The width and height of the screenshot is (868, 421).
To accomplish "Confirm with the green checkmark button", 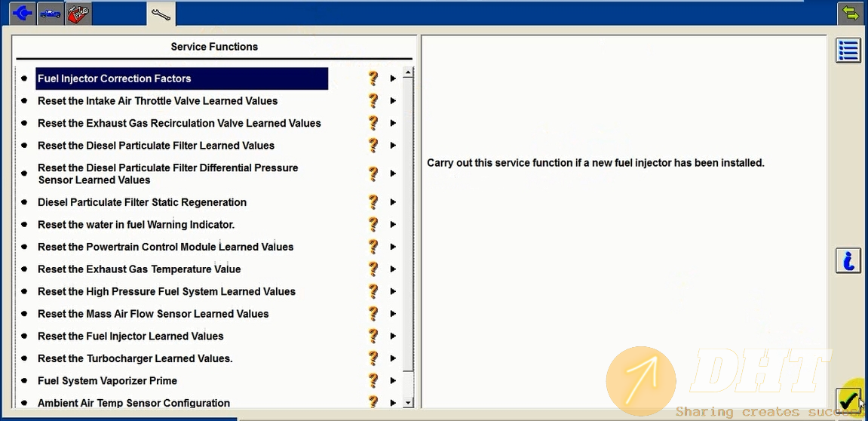I will pos(848,400).
